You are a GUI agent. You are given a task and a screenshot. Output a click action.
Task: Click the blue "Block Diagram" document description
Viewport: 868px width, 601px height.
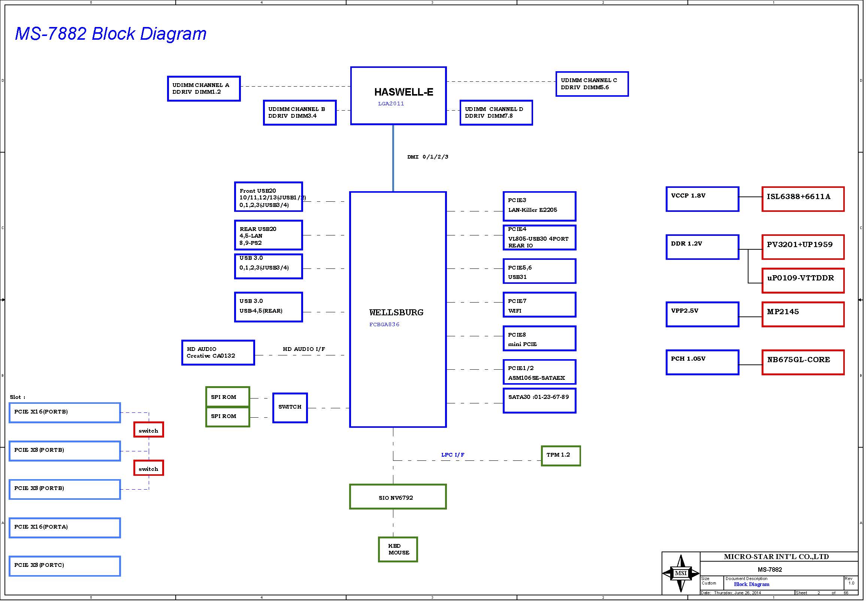[751, 585]
